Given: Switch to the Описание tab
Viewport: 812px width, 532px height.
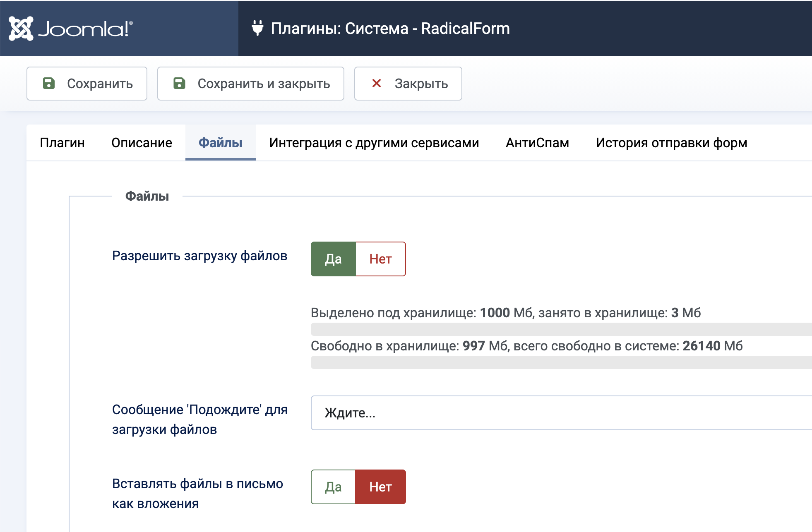Looking at the screenshot, I should pyautogui.click(x=142, y=143).
